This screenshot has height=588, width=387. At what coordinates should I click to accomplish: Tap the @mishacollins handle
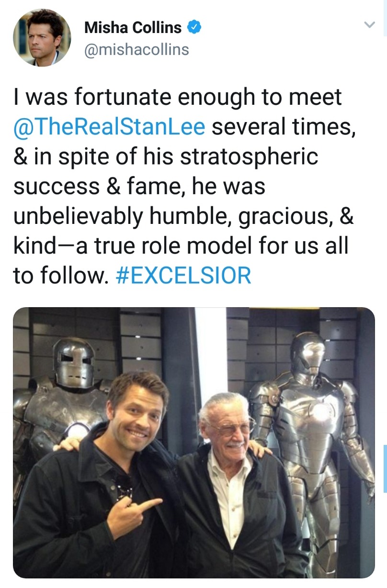(137, 49)
